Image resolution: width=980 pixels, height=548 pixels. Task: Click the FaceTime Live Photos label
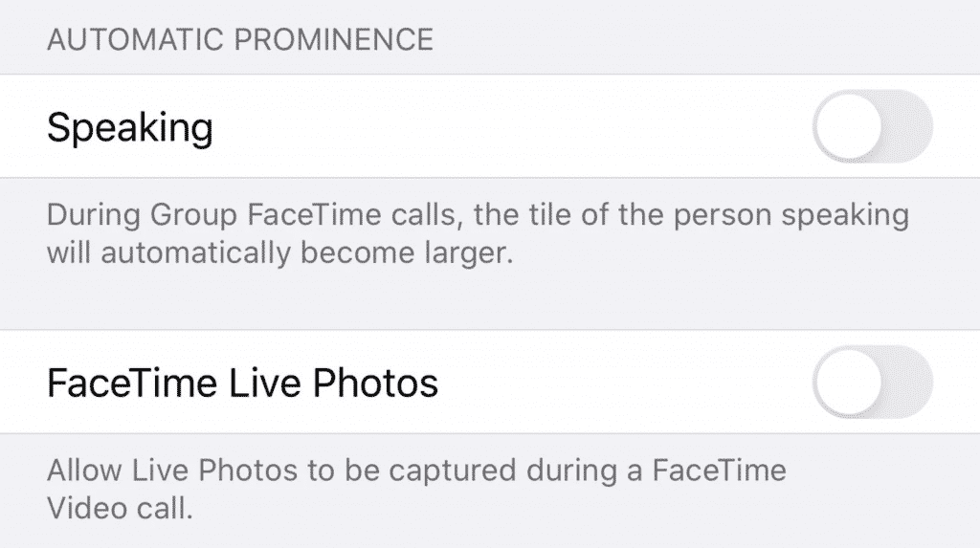(242, 383)
